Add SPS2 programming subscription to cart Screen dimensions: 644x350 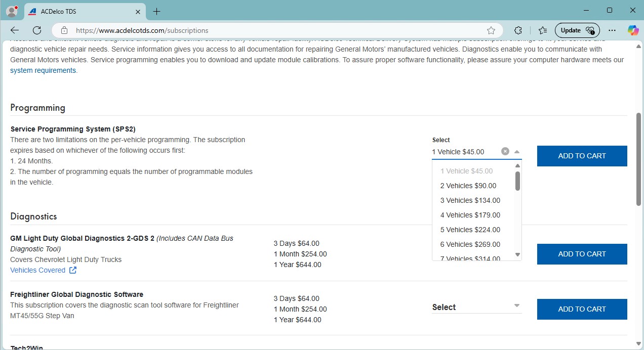[x=582, y=156]
